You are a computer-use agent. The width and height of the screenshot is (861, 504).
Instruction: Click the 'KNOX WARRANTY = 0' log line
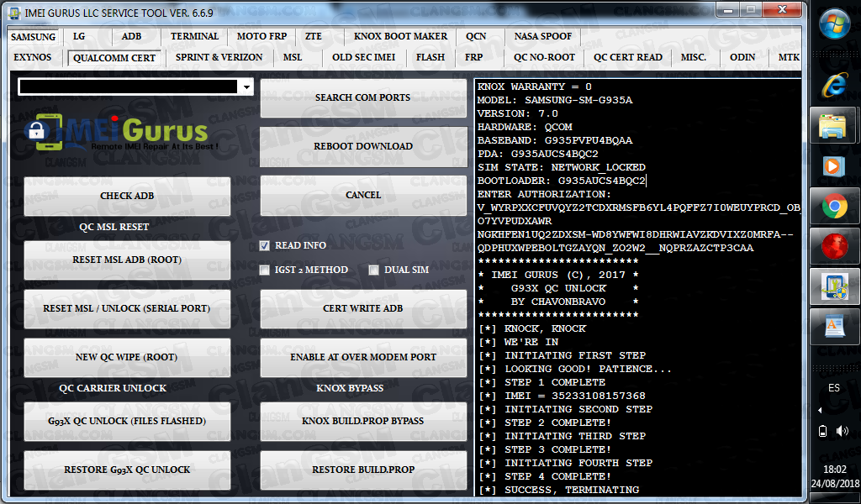[x=534, y=87]
